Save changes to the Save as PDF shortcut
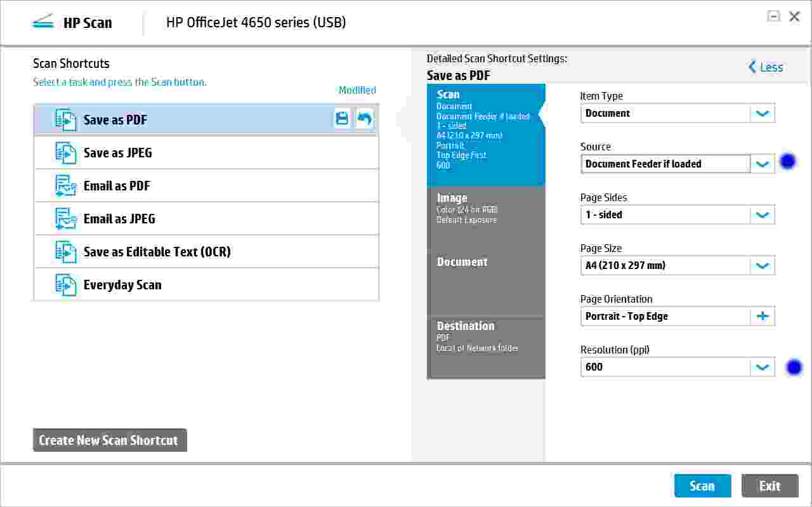 tap(342, 119)
